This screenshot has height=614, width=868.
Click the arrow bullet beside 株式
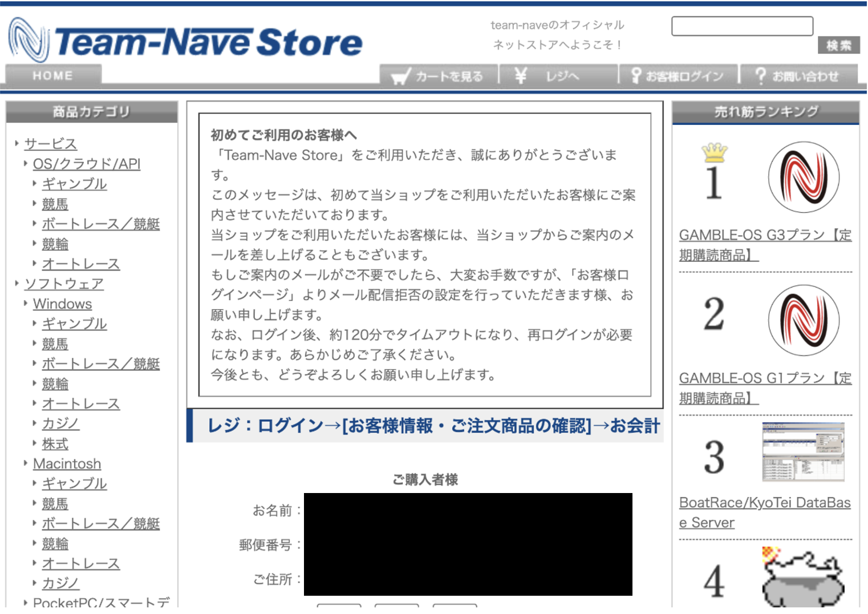coord(34,443)
